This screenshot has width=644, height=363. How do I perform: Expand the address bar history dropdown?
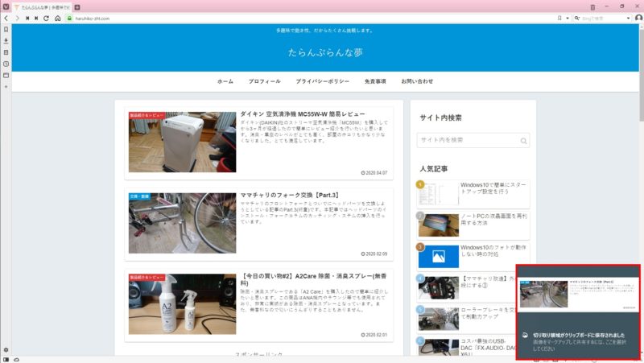[568, 18]
